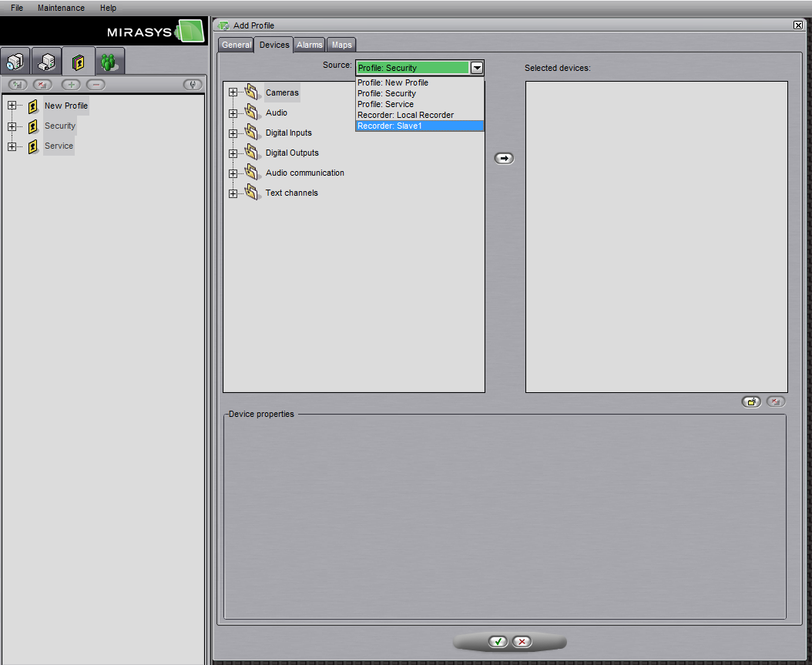Open the Users tab with green people icon
The image size is (812, 665).
pyautogui.click(x=110, y=60)
